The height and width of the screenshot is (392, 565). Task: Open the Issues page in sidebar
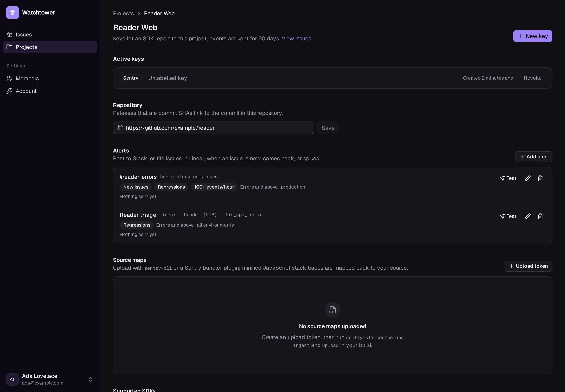(x=50, y=35)
